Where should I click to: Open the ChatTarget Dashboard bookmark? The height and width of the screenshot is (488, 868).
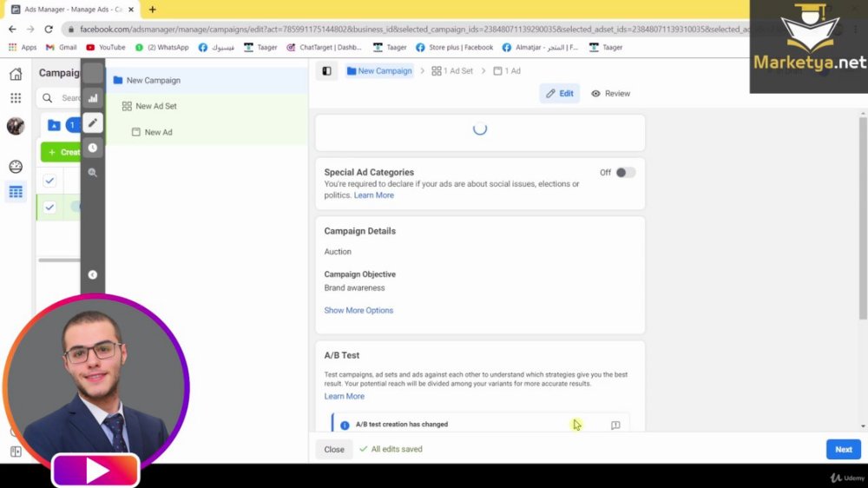tap(324, 48)
